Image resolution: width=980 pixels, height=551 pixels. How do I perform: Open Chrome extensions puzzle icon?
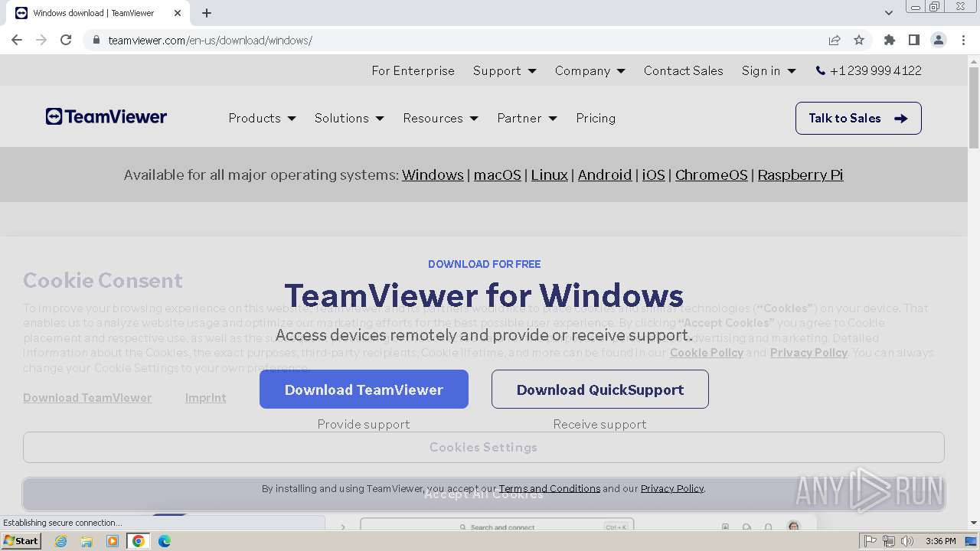890,40
